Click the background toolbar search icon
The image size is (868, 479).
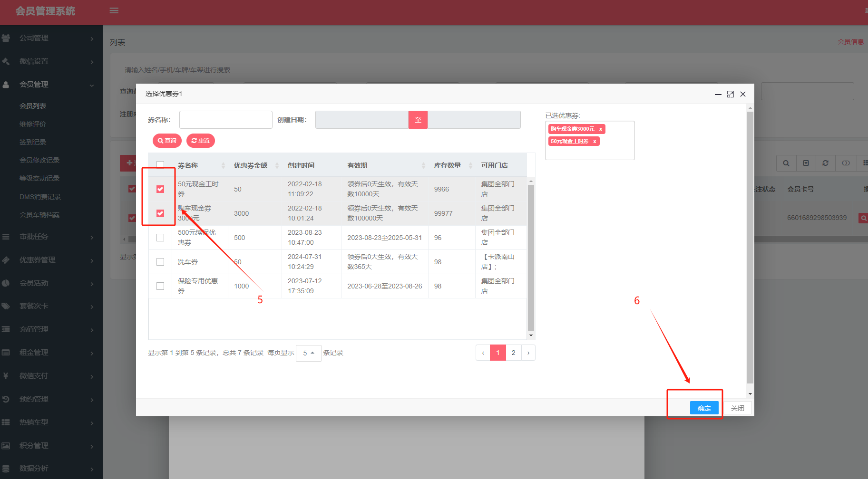786,163
